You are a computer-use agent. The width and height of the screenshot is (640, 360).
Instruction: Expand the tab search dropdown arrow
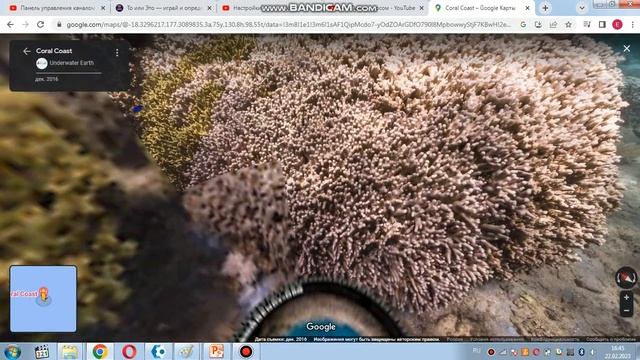582,8
